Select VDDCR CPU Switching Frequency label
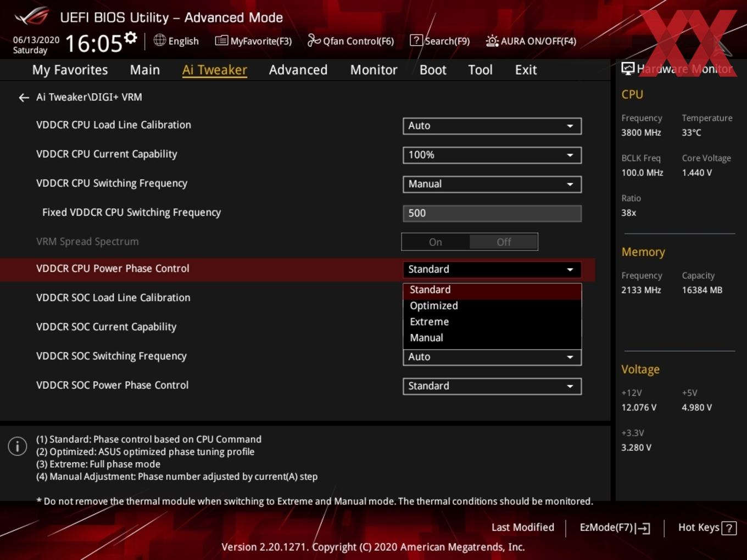Screen dimensions: 747x560 pyautogui.click(x=112, y=183)
